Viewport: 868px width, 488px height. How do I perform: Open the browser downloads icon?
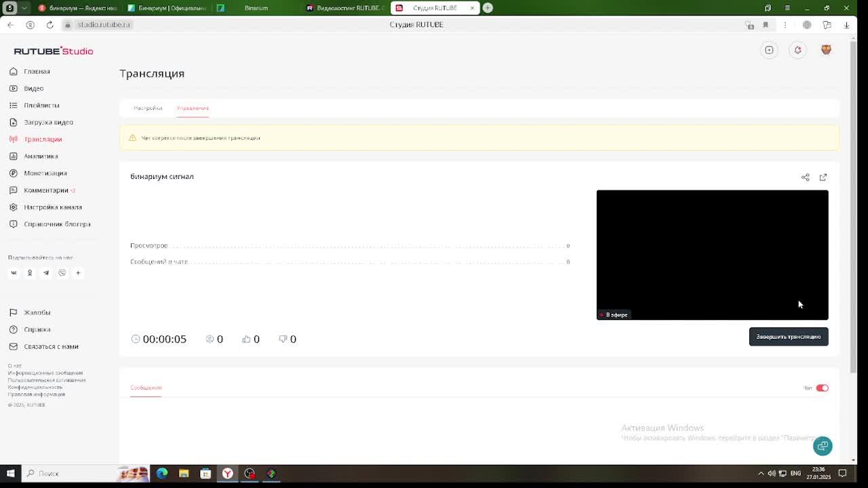846,25
